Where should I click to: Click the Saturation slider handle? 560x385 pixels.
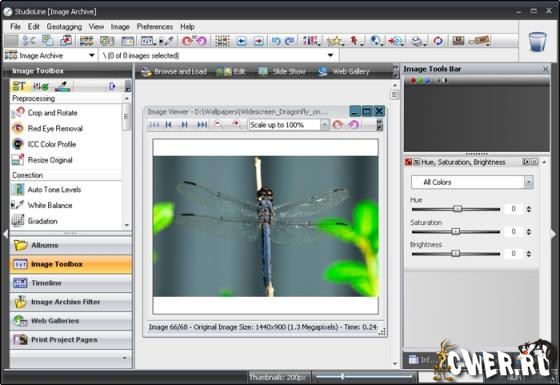pyautogui.click(x=455, y=231)
